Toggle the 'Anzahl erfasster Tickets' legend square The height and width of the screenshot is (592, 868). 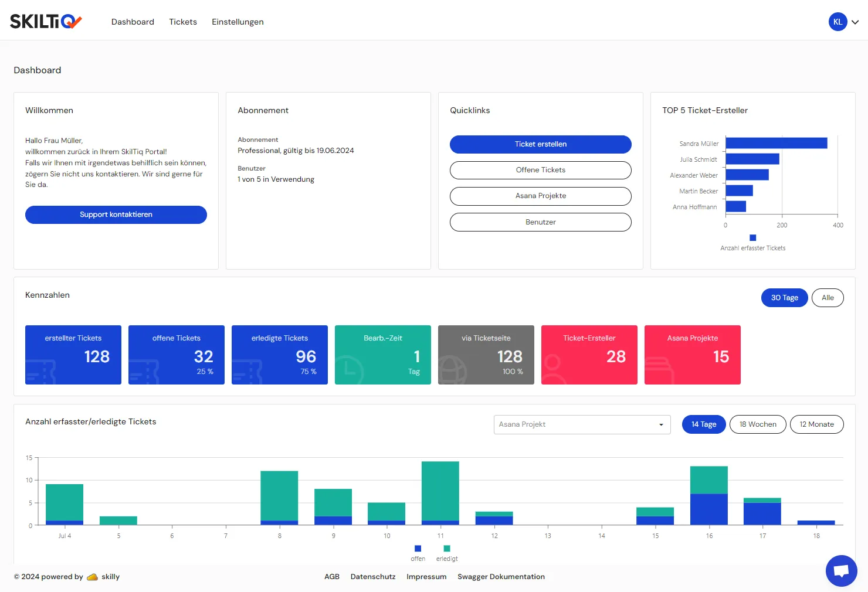(753, 237)
